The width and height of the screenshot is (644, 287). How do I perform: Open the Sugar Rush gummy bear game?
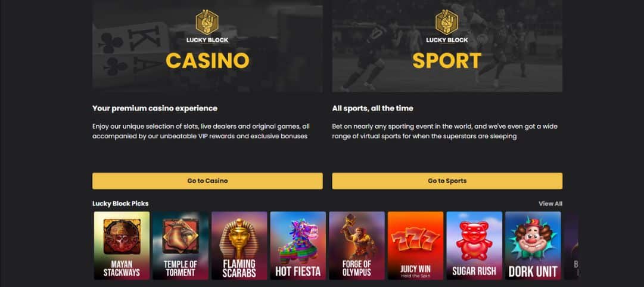click(474, 246)
